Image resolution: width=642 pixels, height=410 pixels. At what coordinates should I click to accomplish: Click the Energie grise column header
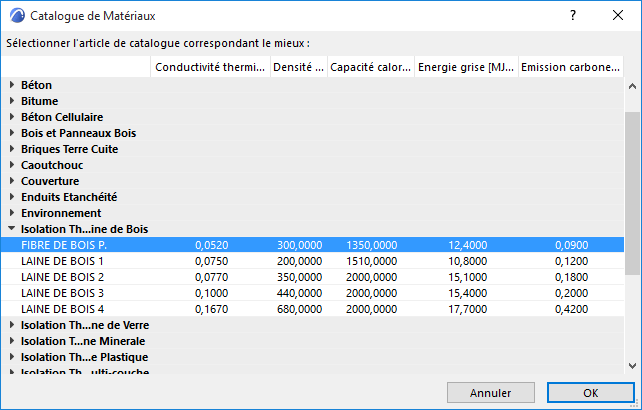point(465,67)
